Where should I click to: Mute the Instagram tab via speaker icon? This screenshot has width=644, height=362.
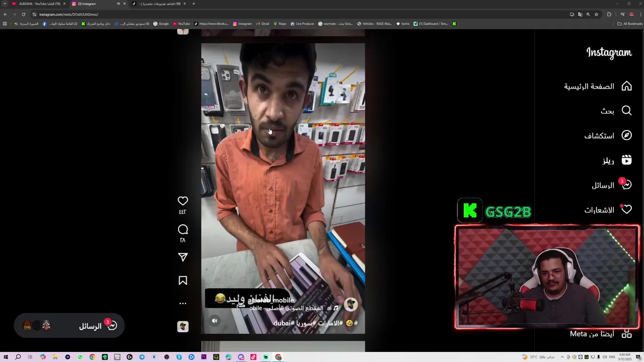pyautogui.click(x=118, y=4)
